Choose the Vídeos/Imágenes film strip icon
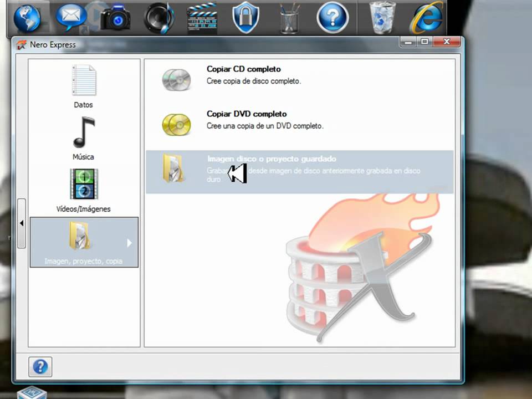 coord(84,183)
